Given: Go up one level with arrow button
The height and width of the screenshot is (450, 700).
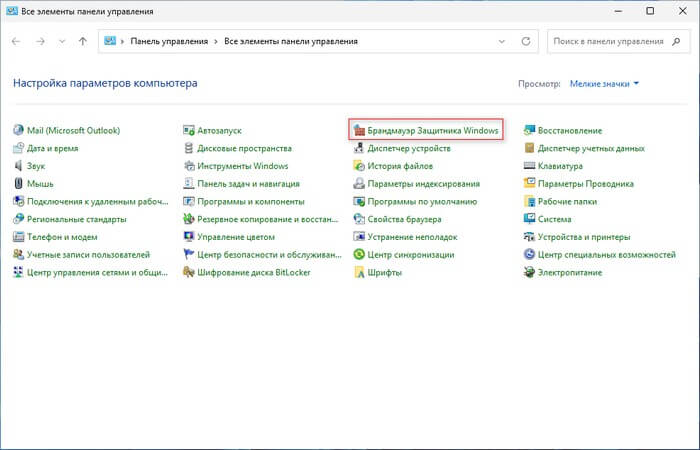Looking at the screenshot, I should (x=83, y=42).
